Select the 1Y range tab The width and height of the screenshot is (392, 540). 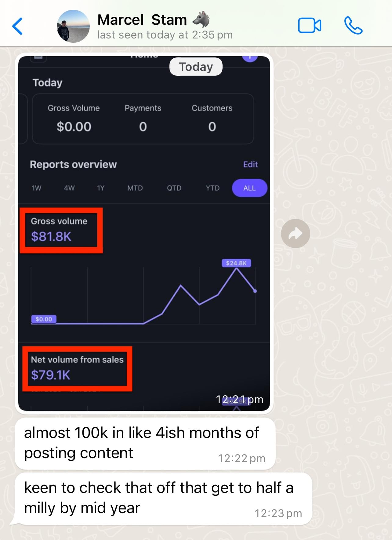tap(101, 188)
